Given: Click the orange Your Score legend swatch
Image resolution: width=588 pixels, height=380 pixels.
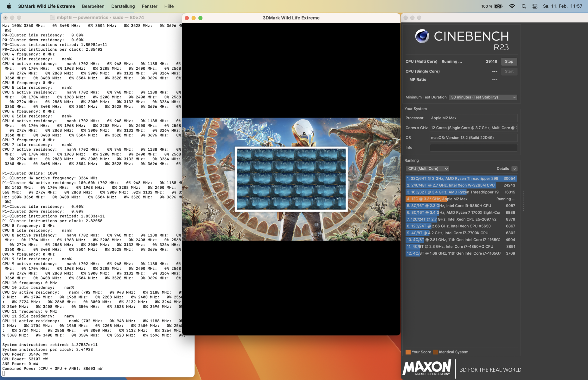Looking at the screenshot, I should [408, 352].
